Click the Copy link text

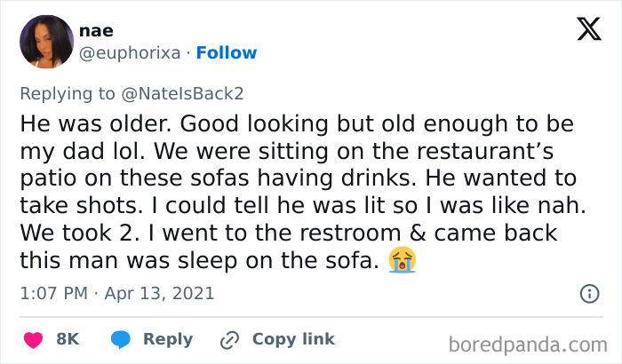[293, 339]
